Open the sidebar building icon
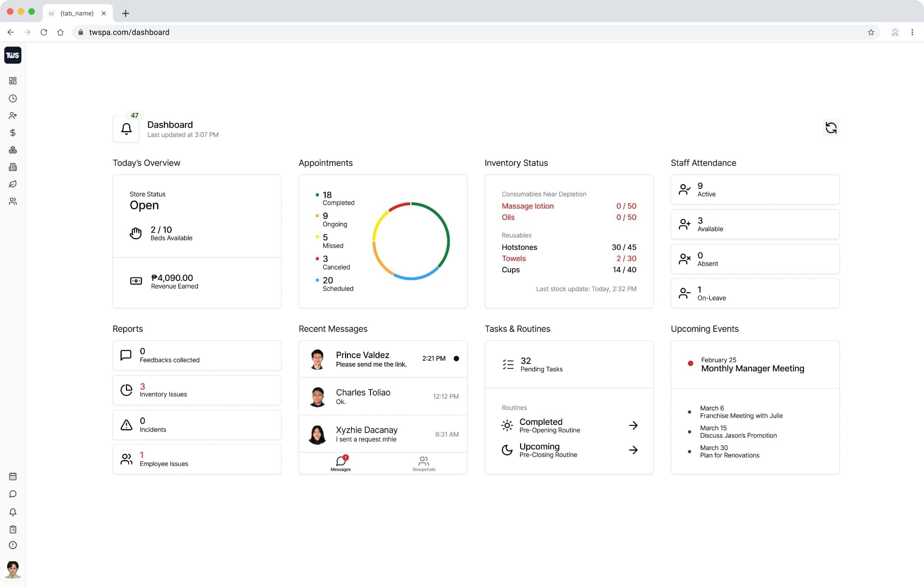 point(13,167)
